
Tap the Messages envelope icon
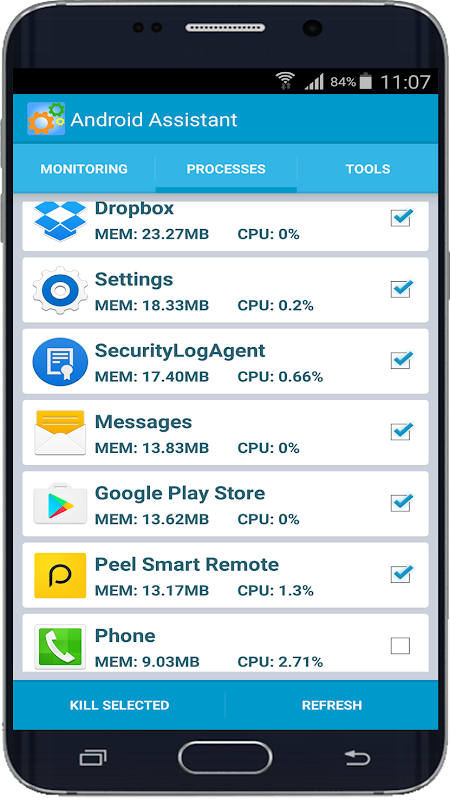click(x=60, y=432)
